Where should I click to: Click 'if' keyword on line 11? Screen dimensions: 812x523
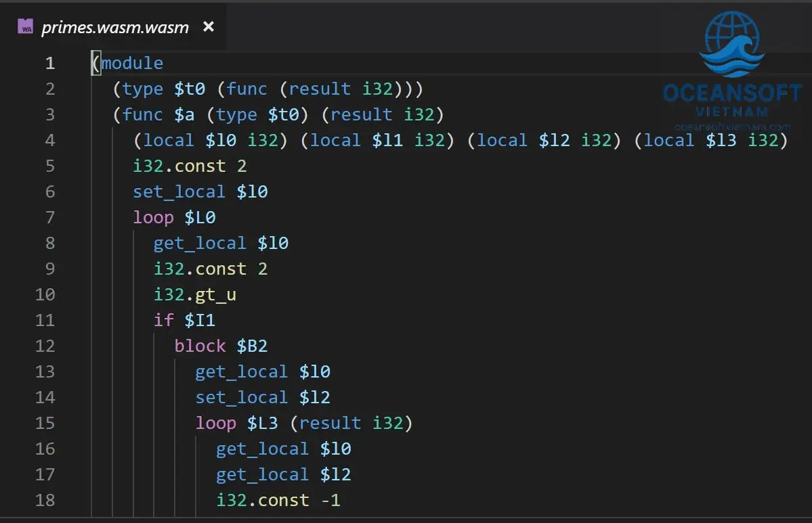click(164, 320)
